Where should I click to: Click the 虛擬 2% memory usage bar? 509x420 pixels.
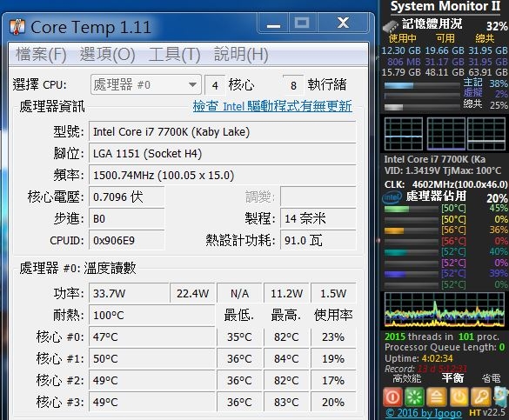pos(422,96)
